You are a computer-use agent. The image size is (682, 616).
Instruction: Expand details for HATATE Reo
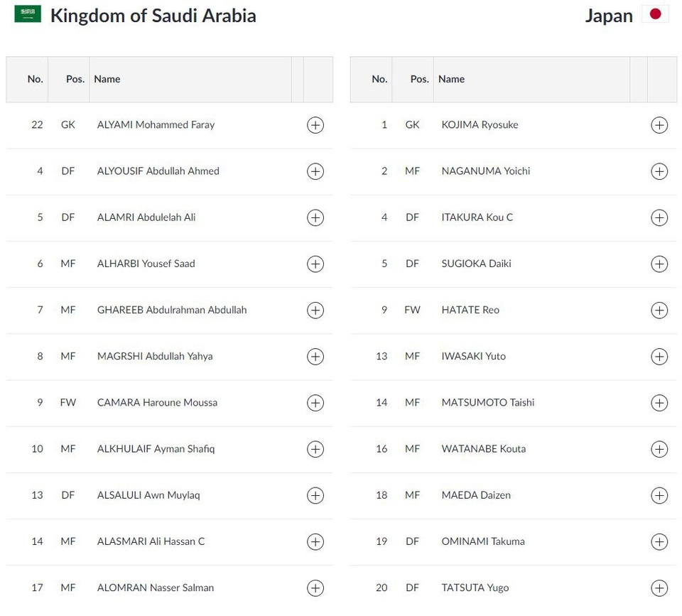[659, 310]
